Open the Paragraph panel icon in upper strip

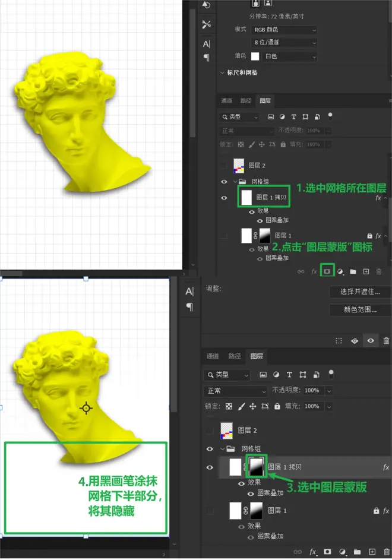tap(207, 58)
